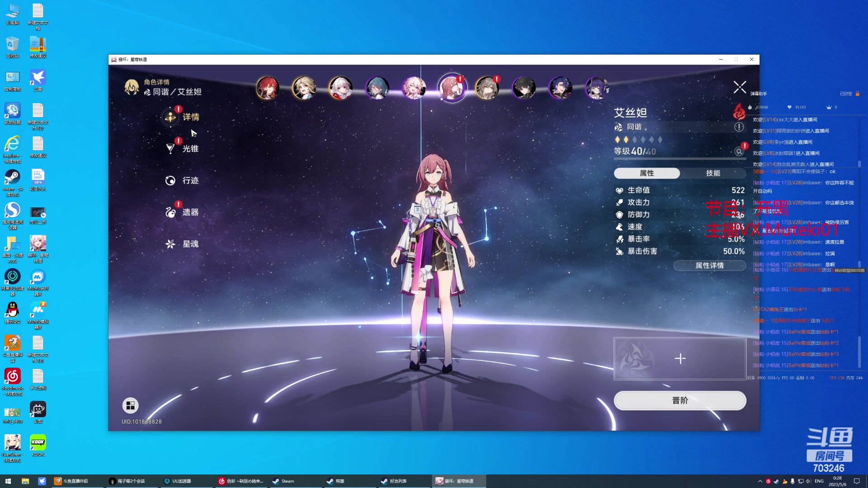The image size is (868, 488).
Task: Select the teal-haired character portrait
Action: (x=377, y=87)
